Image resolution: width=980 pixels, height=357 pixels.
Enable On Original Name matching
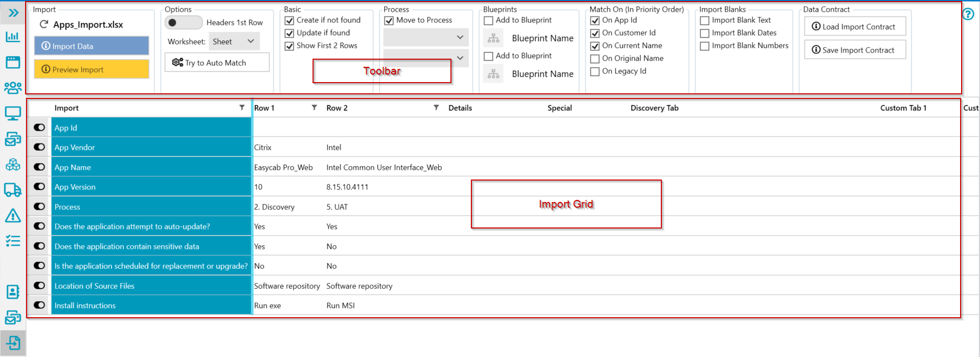click(x=595, y=59)
